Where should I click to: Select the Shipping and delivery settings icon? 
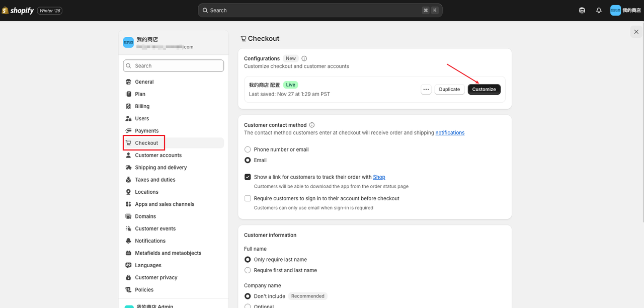pos(128,167)
